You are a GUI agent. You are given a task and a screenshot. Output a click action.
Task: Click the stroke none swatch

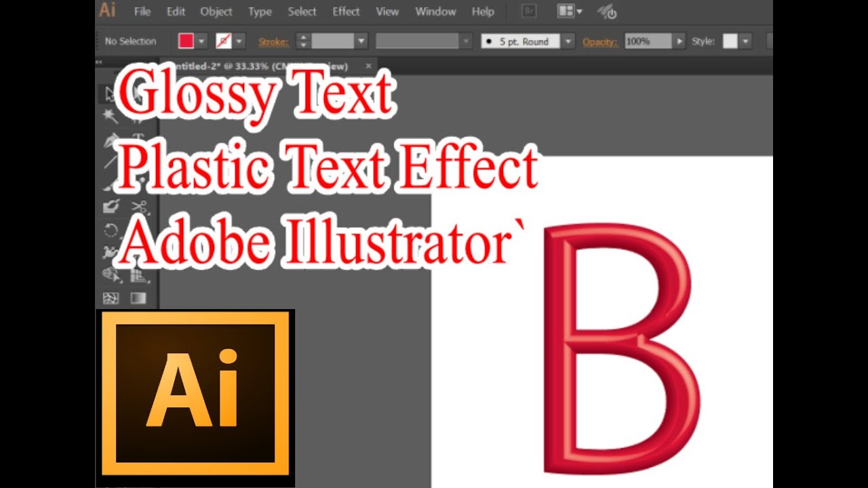[x=223, y=41]
